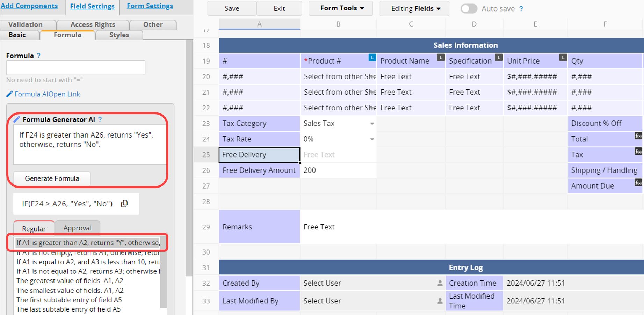This screenshot has height=315, width=644.
Task: Copy the generated IF formula
Action: point(124,204)
